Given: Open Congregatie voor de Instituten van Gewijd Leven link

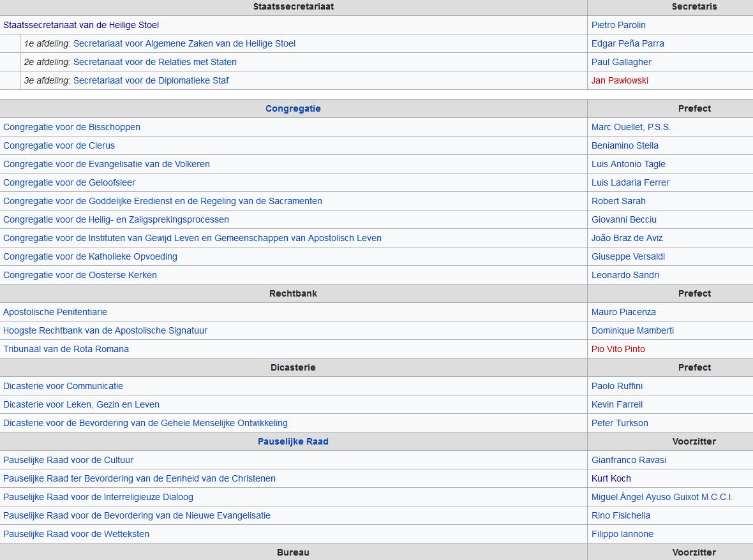Looking at the screenshot, I should pyautogui.click(x=192, y=238).
